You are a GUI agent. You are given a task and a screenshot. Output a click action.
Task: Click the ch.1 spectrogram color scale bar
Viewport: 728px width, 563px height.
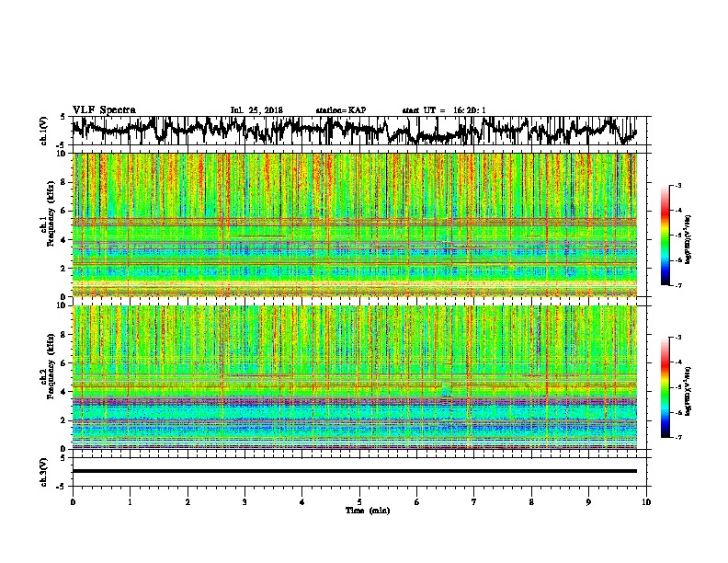coord(665,236)
